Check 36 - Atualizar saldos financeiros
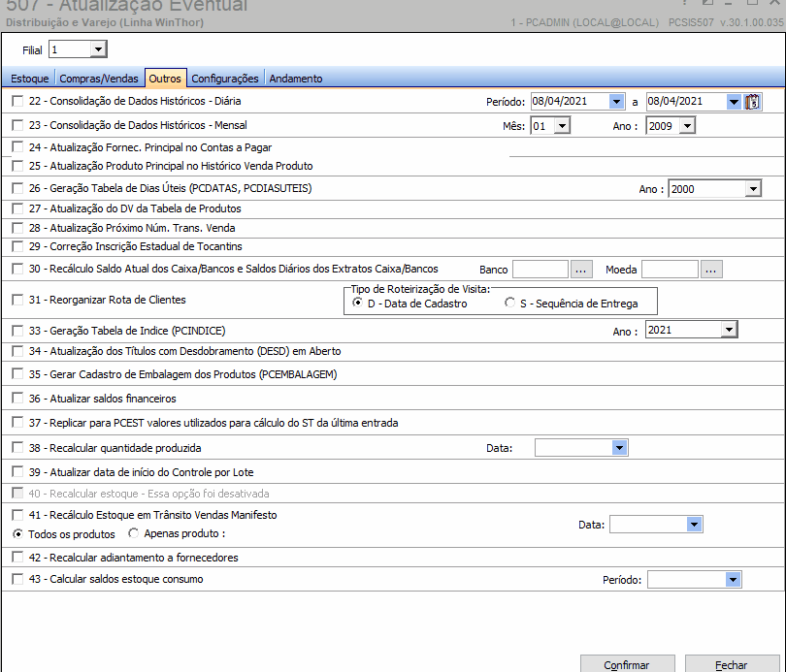This screenshot has width=786, height=672. pos(17,399)
